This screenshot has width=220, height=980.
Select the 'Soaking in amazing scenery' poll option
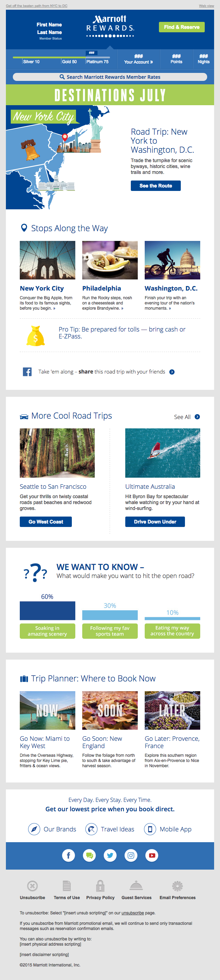(x=48, y=631)
